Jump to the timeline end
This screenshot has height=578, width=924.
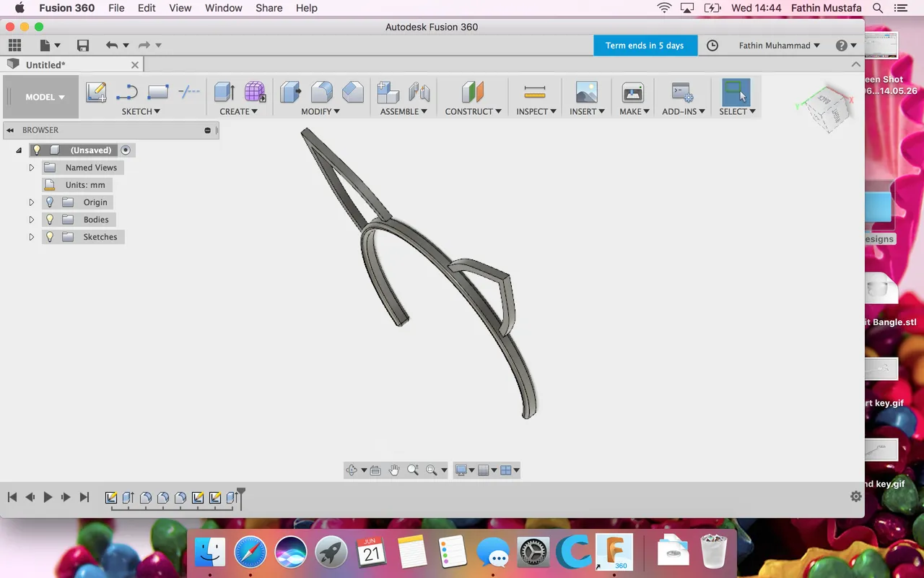tap(84, 497)
